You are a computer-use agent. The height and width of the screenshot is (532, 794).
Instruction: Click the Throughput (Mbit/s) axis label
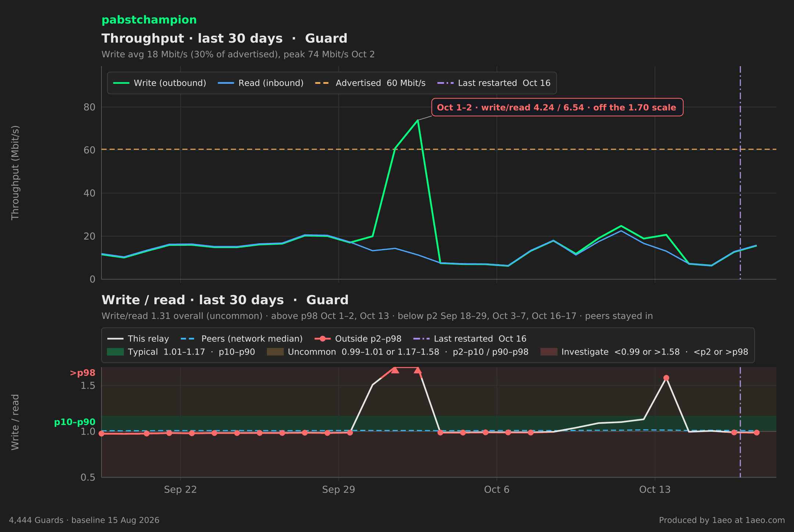(15, 173)
